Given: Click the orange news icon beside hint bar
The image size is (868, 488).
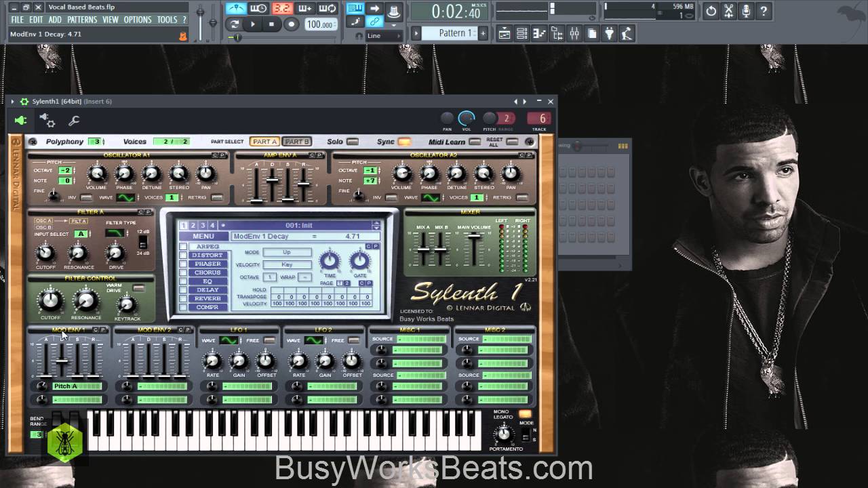Looking at the screenshot, I should click(x=182, y=36).
